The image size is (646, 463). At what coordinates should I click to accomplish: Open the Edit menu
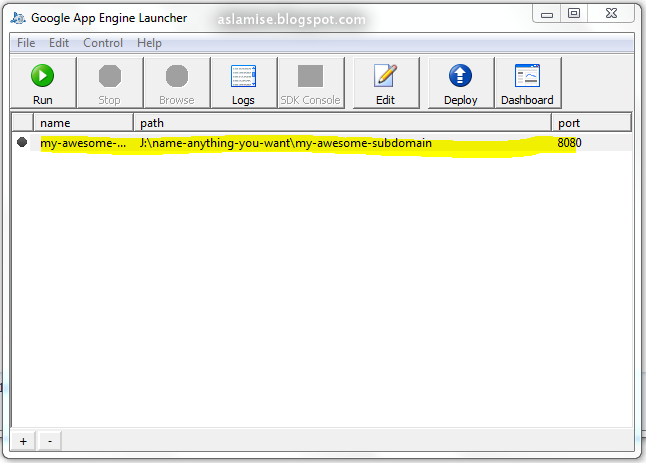point(59,43)
